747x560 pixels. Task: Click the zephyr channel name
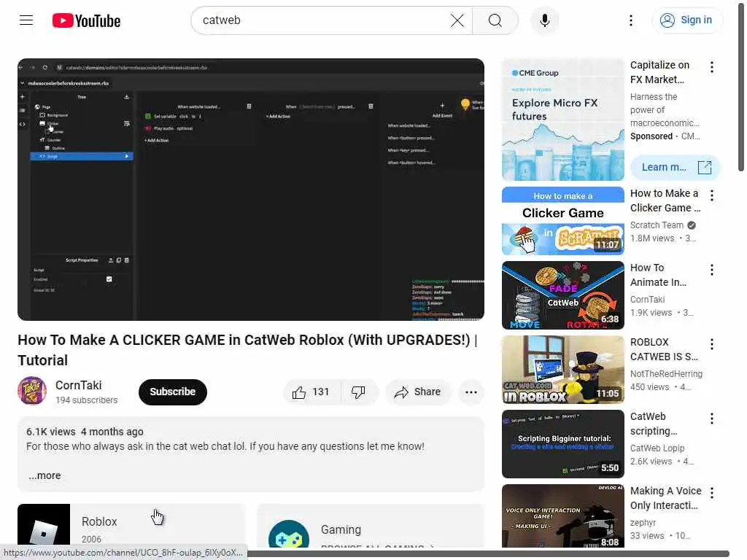(643, 522)
